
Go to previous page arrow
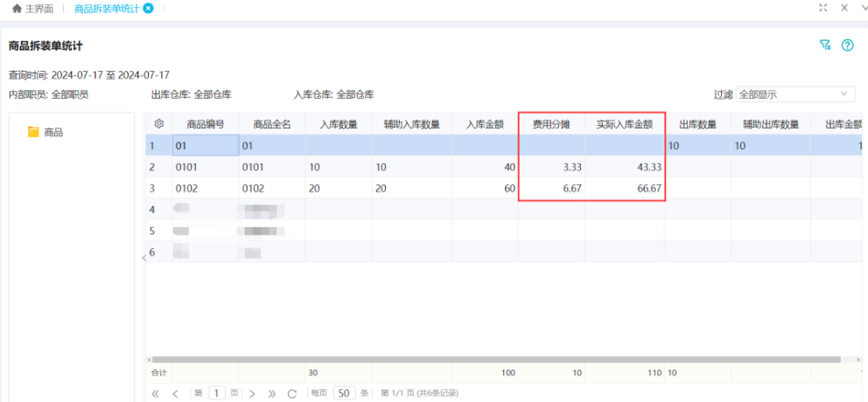pos(175,393)
